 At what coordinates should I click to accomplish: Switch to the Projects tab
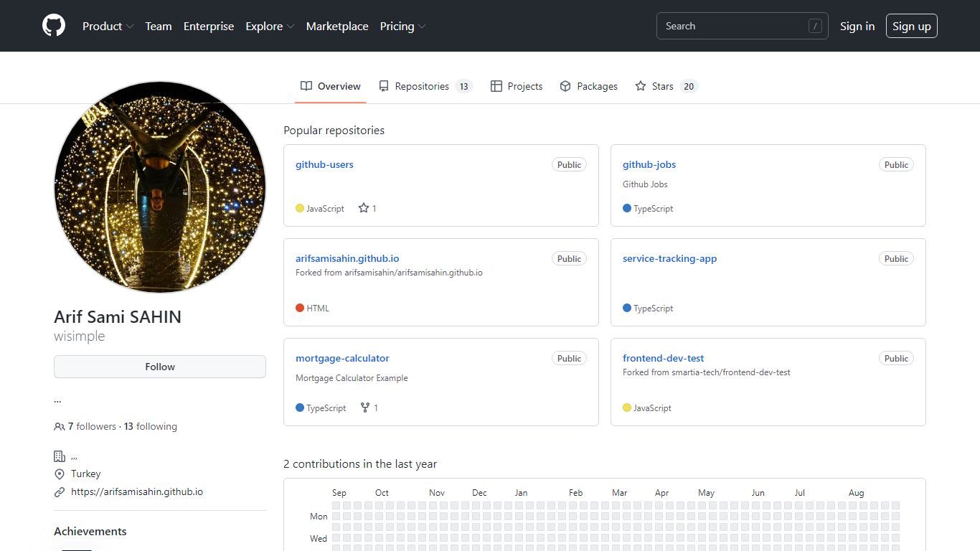pyautogui.click(x=517, y=86)
